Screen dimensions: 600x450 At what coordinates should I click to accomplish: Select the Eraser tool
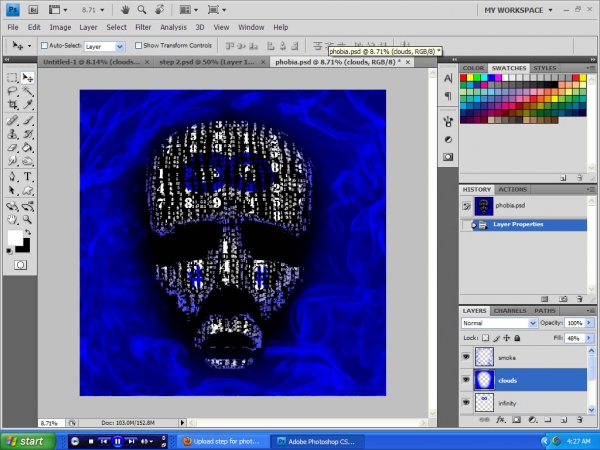(x=12, y=147)
